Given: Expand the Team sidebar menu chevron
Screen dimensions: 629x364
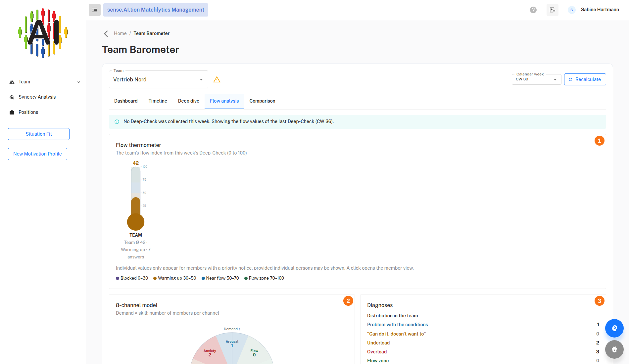Looking at the screenshot, I should (x=79, y=82).
